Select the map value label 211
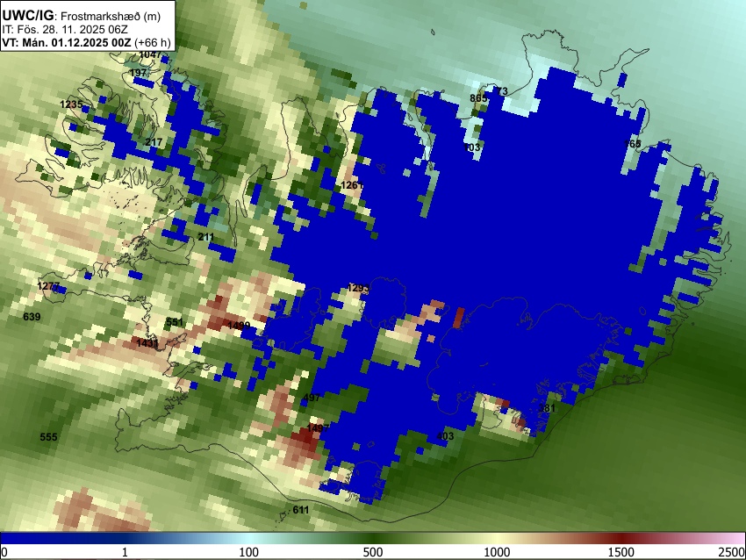The width and height of the screenshot is (746, 560). [206, 236]
